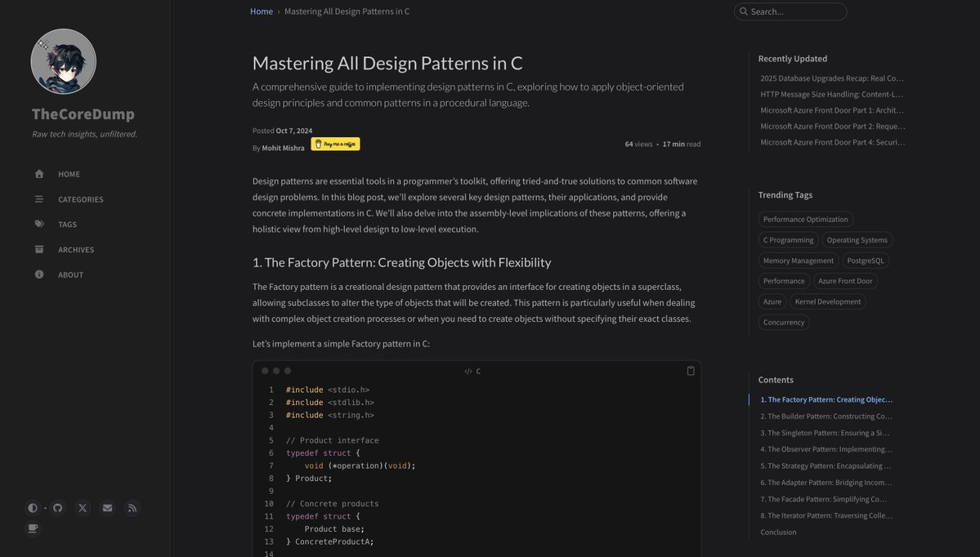
Task: Click the email envelope icon
Action: click(x=108, y=508)
